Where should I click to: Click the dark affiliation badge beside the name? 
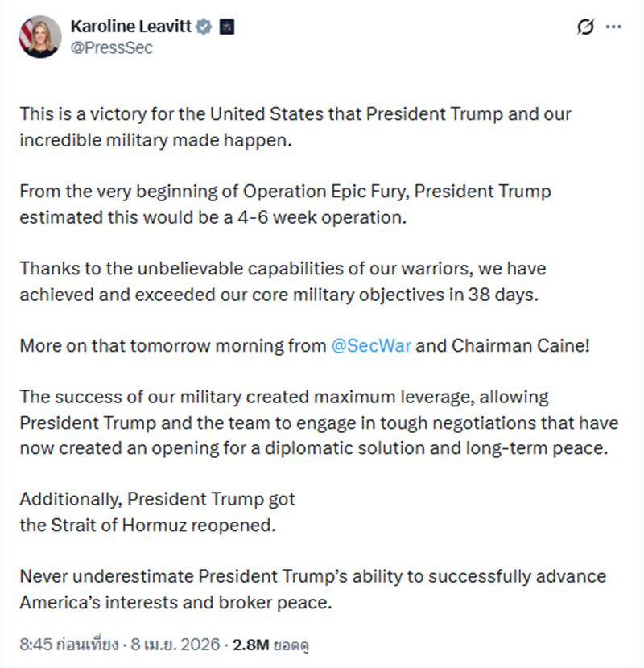coord(227,27)
